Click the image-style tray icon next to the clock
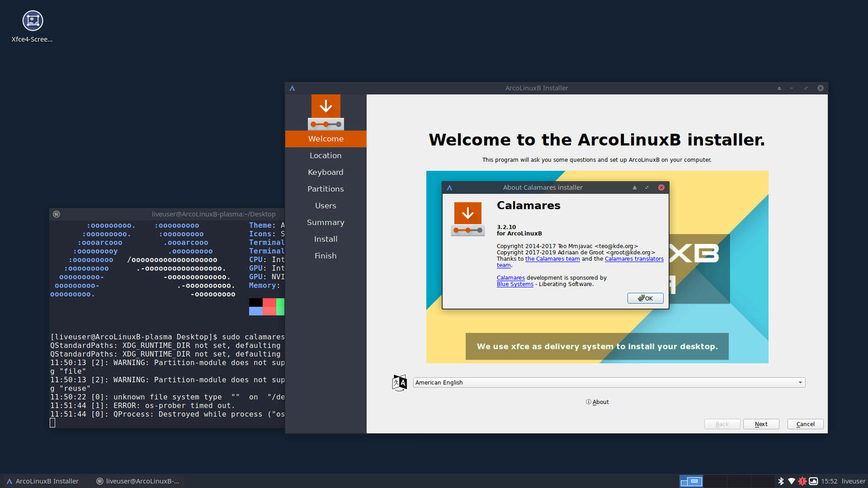Viewport: 868px width, 488px height. coord(813,481)
